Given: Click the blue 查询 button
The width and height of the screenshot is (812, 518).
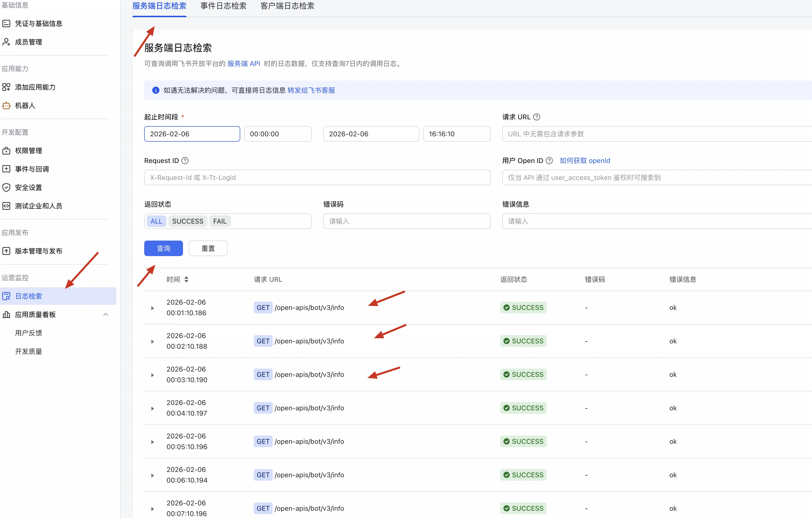Looking at the screenshot, I should [x=164, y=248].
